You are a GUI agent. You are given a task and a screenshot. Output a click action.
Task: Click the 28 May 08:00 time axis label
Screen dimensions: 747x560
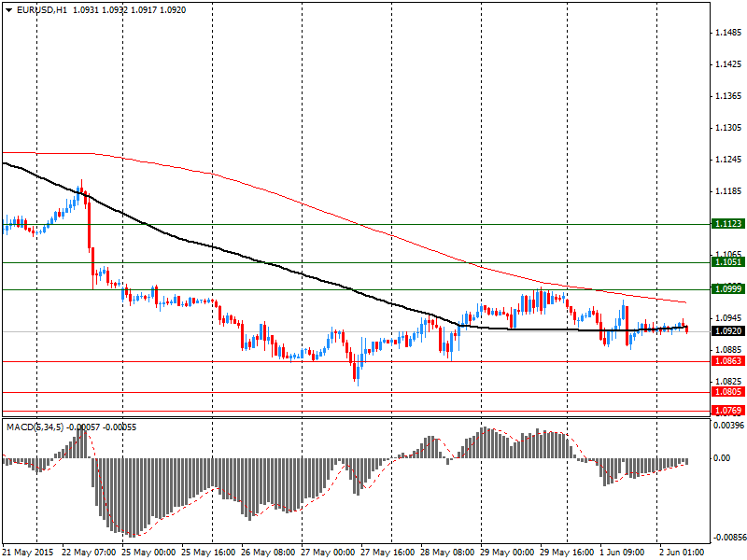(447, 553)
